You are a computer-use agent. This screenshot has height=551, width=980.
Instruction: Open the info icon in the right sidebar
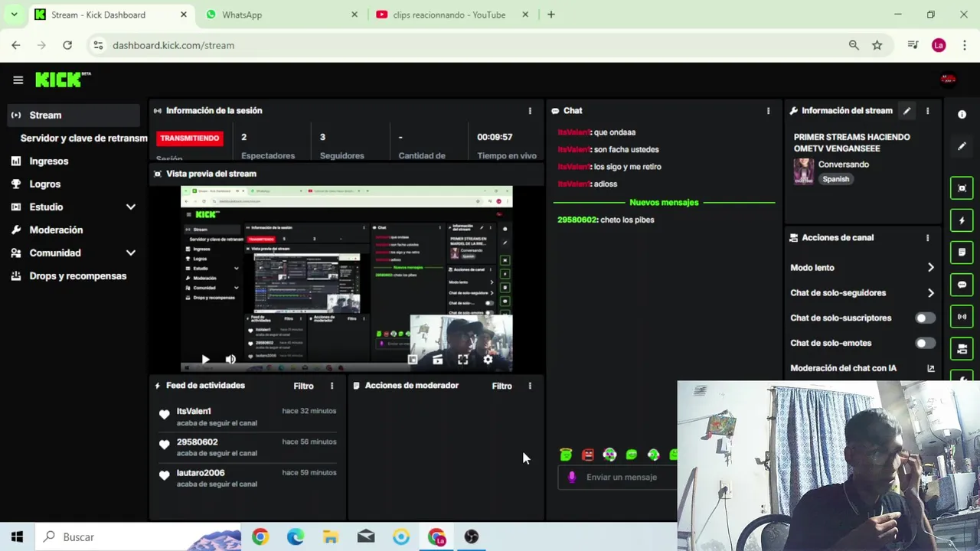click(962, 114)
